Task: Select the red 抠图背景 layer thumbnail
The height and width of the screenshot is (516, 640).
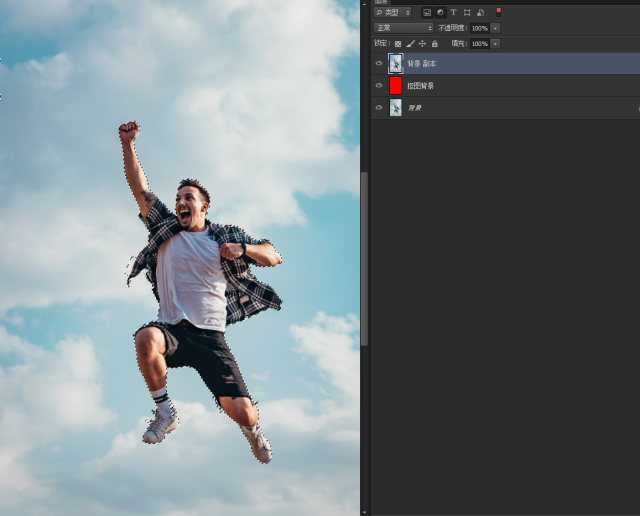Action: pyautogui.click(x=396, y=86)
